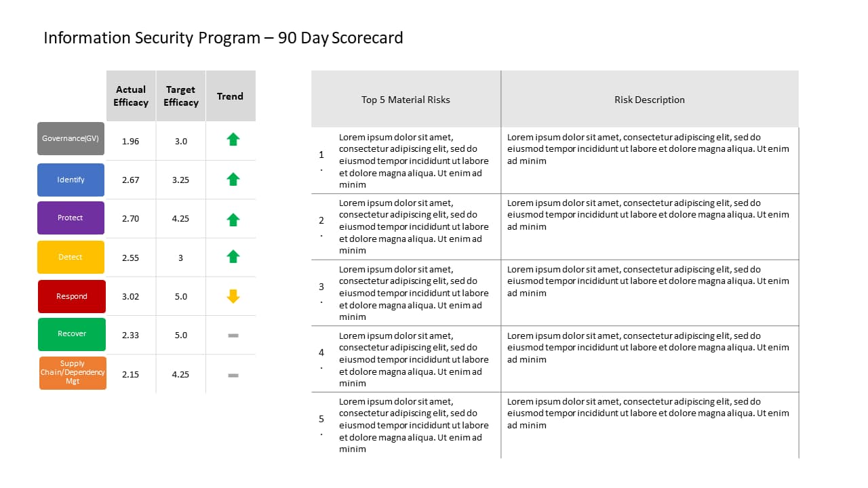Click the Actual Efficacy column header
Image resolution: width=868 pixels, height=488 pixels.
pyautogui.click(x=131, y=96)
